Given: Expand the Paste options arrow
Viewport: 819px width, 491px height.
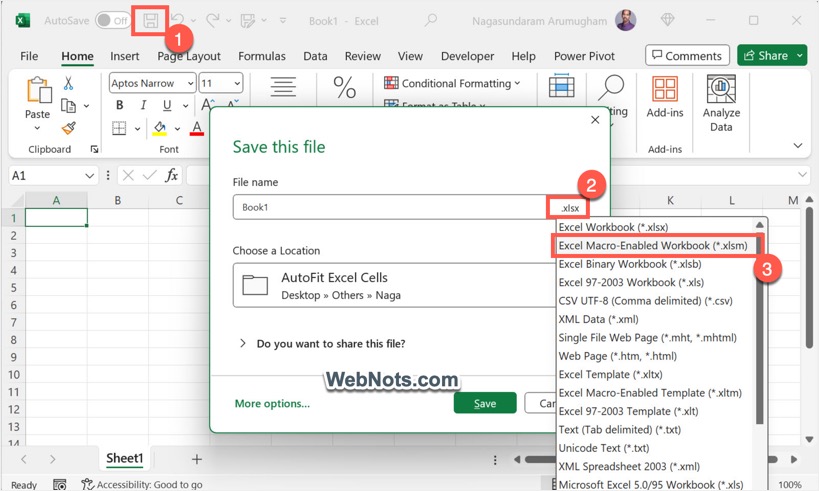Looking at the screenshot, I should (37, 128).
